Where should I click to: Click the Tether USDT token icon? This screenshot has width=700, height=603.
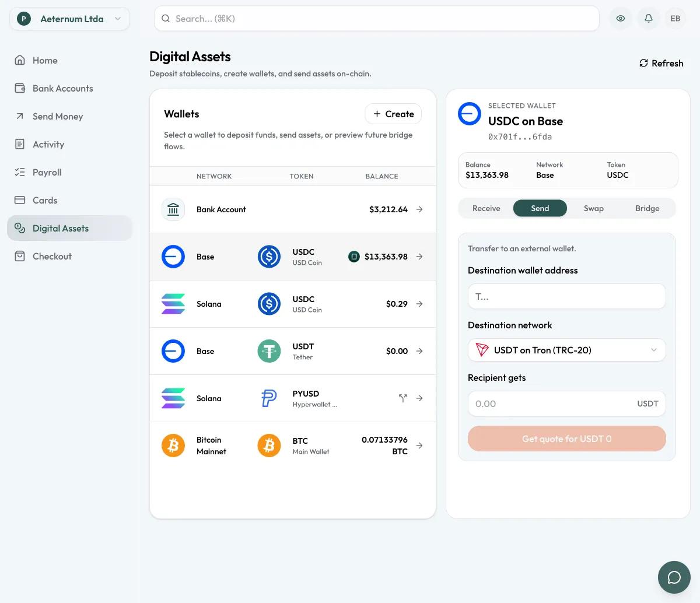269,351
